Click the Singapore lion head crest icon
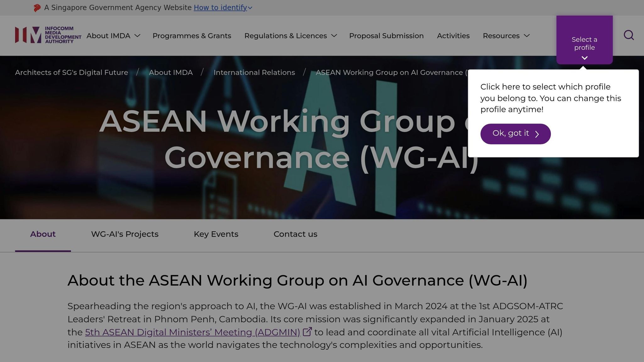This screenshot has height=362, width=644. 37,7
